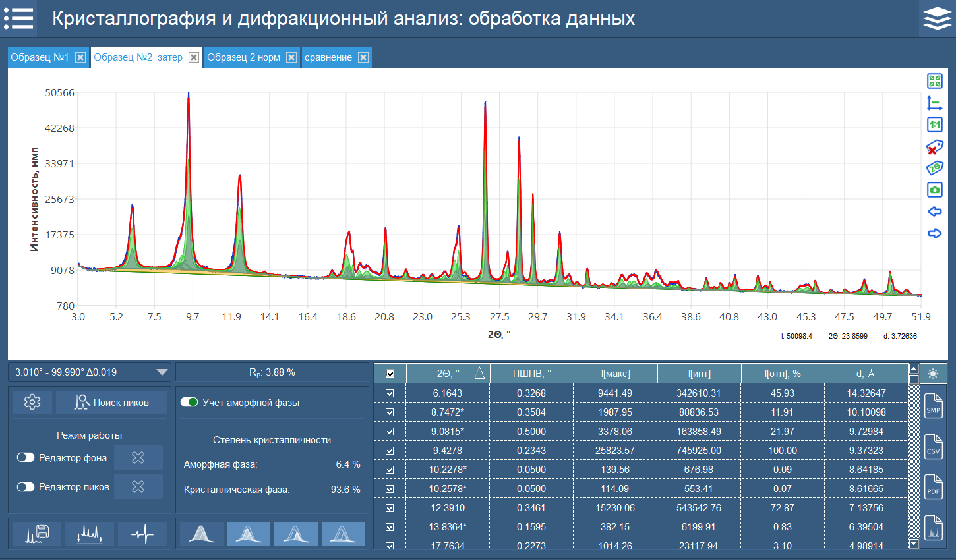This screenshot has width=956, height=560.
Task: Remove peak labels with red-cross tag icon
Action: pyautogui.click(x=934, y=146)
